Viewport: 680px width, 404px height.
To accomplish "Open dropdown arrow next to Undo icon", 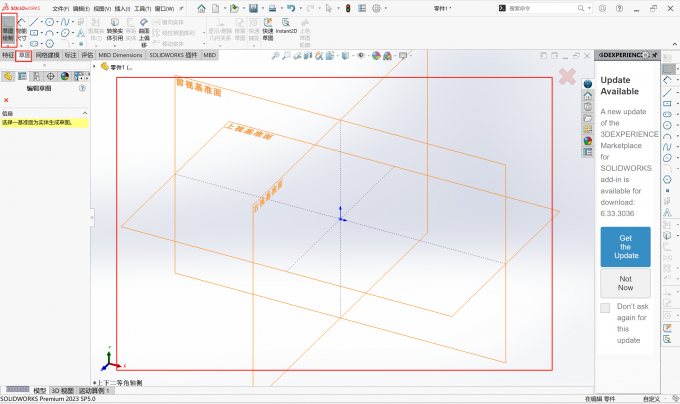I will click(301, 8).
